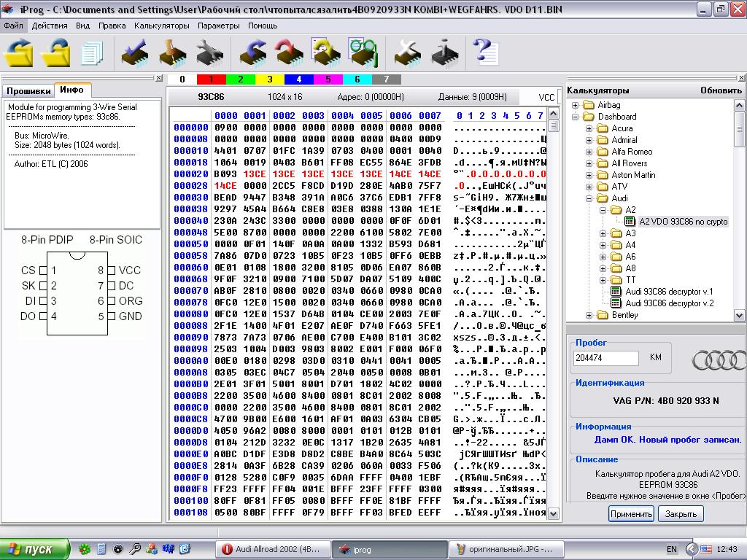
Task: Click the chip with wrench icon
Action: tap(210, 52)
